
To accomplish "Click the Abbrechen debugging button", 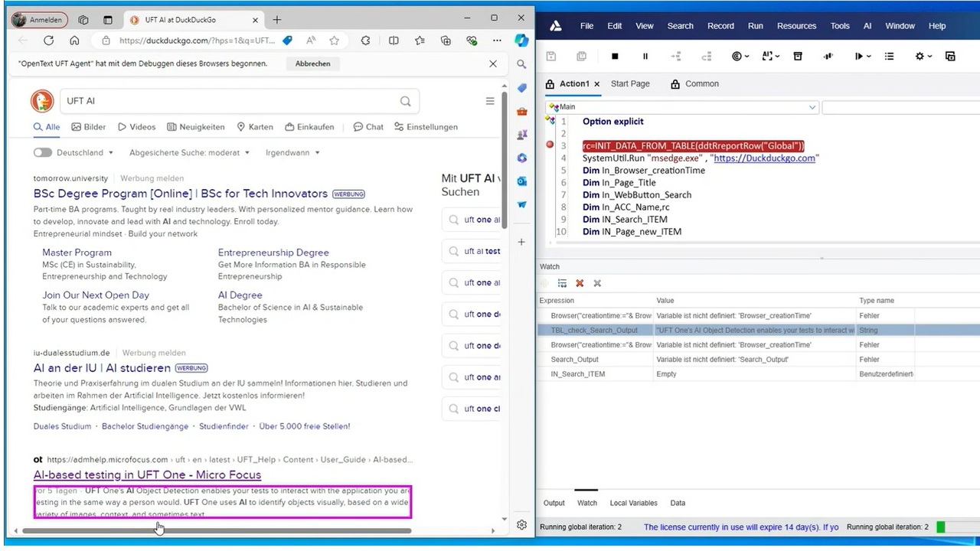I will click(312, 64).
